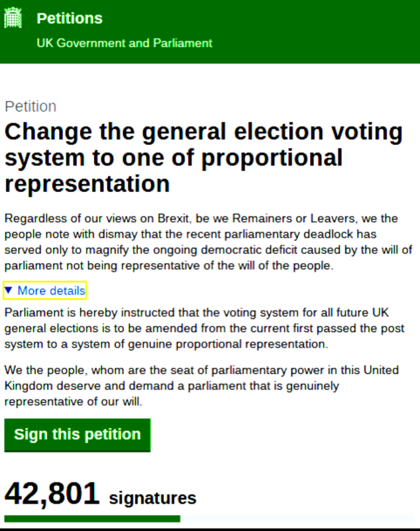420x531 pixels.
Task: Click the Parliament portcullis crest icon
Action: point(12,18)
